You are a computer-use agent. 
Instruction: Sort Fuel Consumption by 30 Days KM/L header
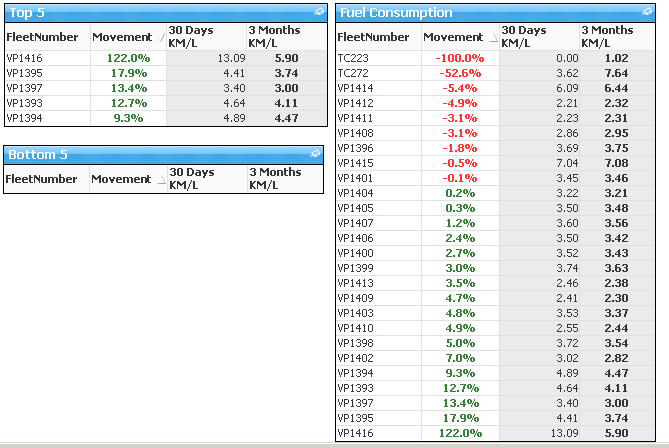524,37
